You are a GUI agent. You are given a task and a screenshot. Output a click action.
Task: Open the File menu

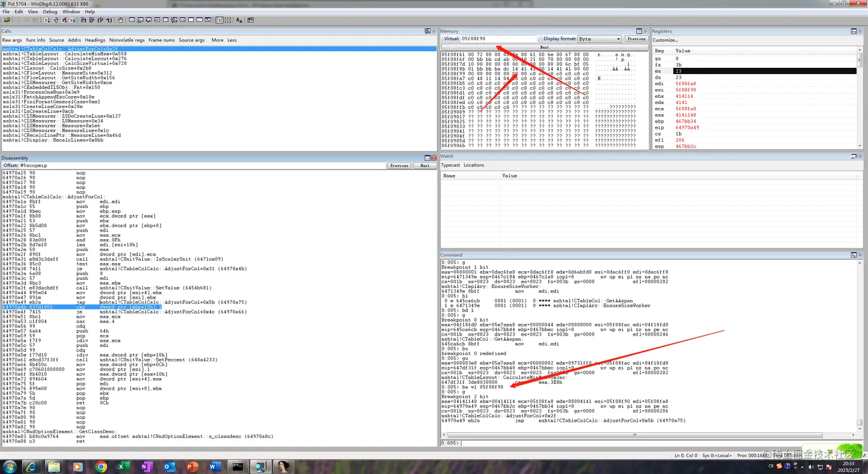click(x=6, y=11)
